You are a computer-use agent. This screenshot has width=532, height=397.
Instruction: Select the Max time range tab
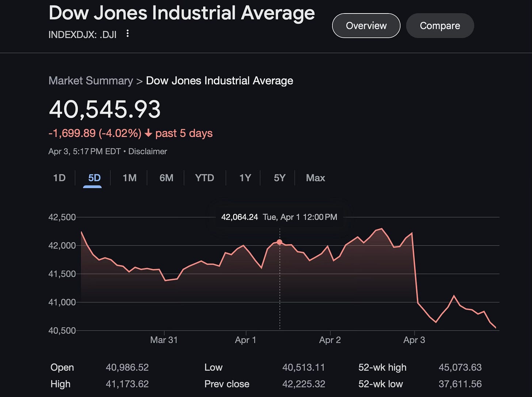coord(315,178)
